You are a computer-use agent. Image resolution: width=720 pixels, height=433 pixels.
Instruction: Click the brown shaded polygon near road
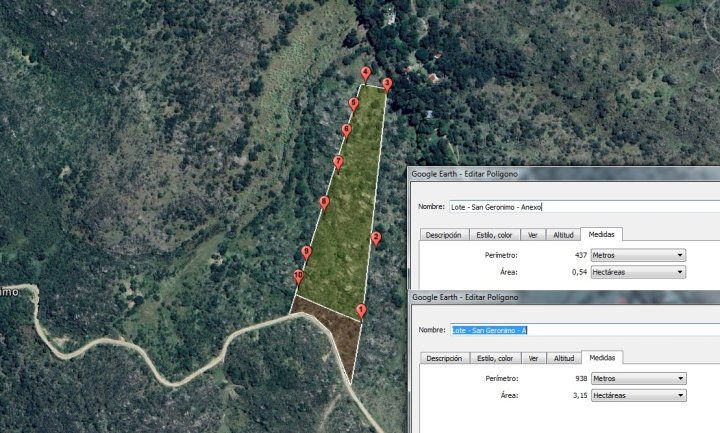pyautogui.click(x=327, y=335)
